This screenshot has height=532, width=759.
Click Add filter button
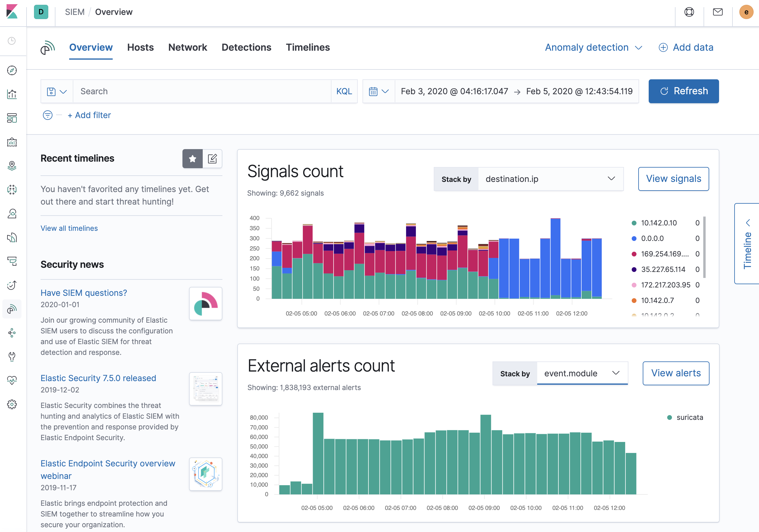tap(89, 115)
